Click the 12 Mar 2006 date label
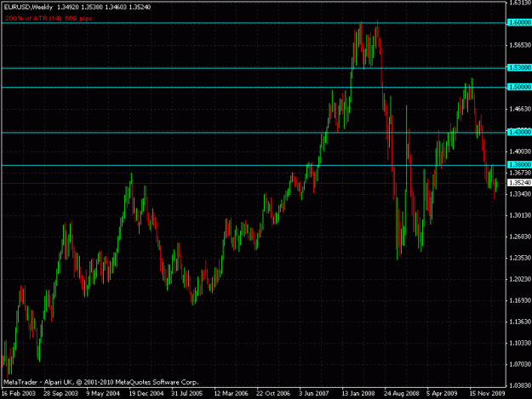This screenshot has width=532, height=399. tap(231, 394)
